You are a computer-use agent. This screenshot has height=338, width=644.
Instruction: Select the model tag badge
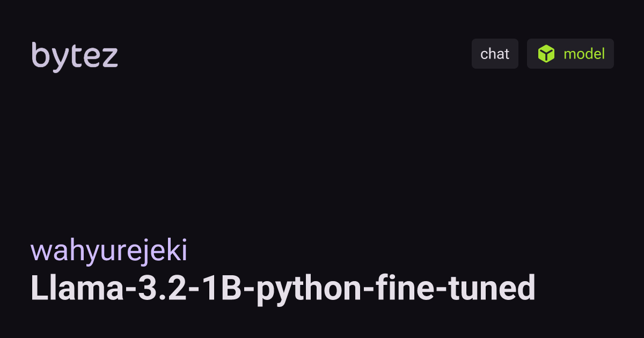tap(570, 54)
